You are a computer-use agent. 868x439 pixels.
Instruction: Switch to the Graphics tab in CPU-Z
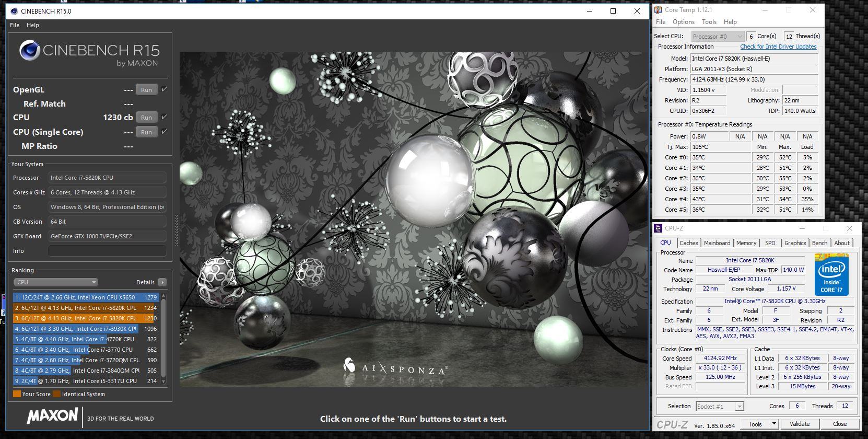click(795, 243)
